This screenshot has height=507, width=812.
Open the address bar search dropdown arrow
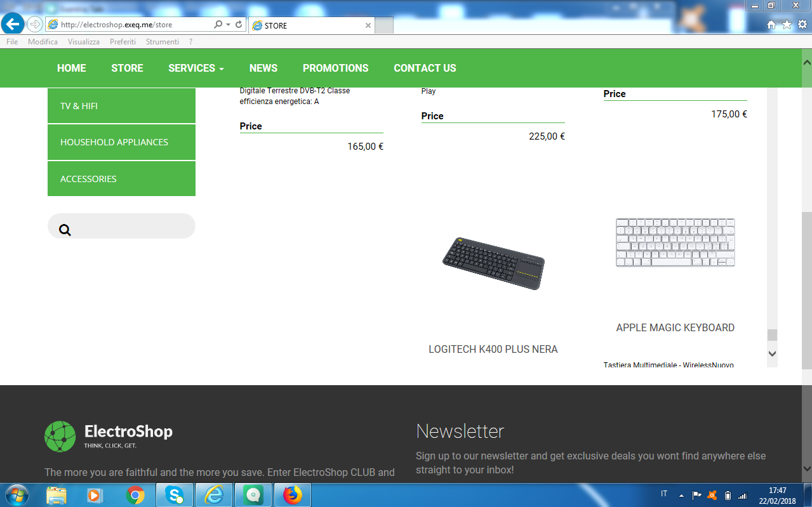tap(228, 25)
